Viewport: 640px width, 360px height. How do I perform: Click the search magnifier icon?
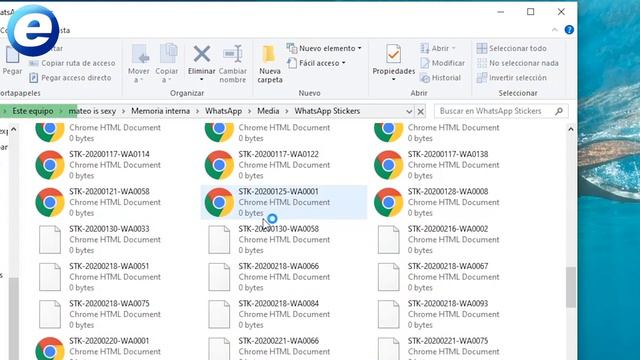tap(559, 111)
